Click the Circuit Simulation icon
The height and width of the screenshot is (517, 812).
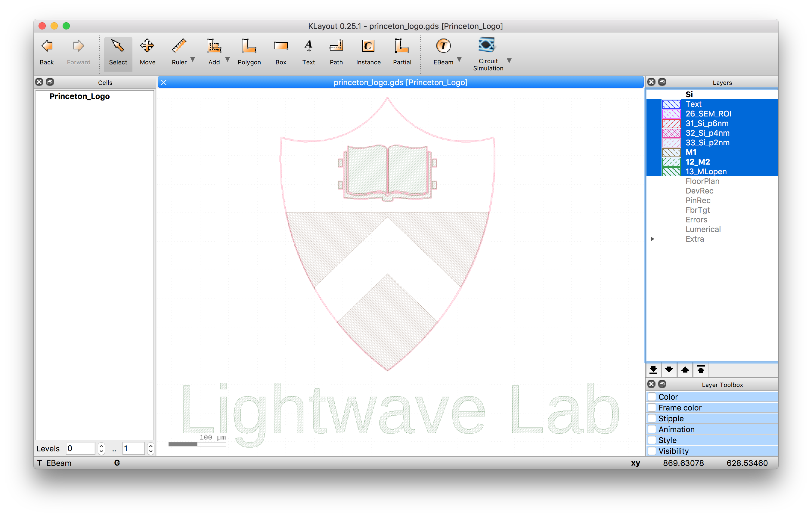coord(486,45)
